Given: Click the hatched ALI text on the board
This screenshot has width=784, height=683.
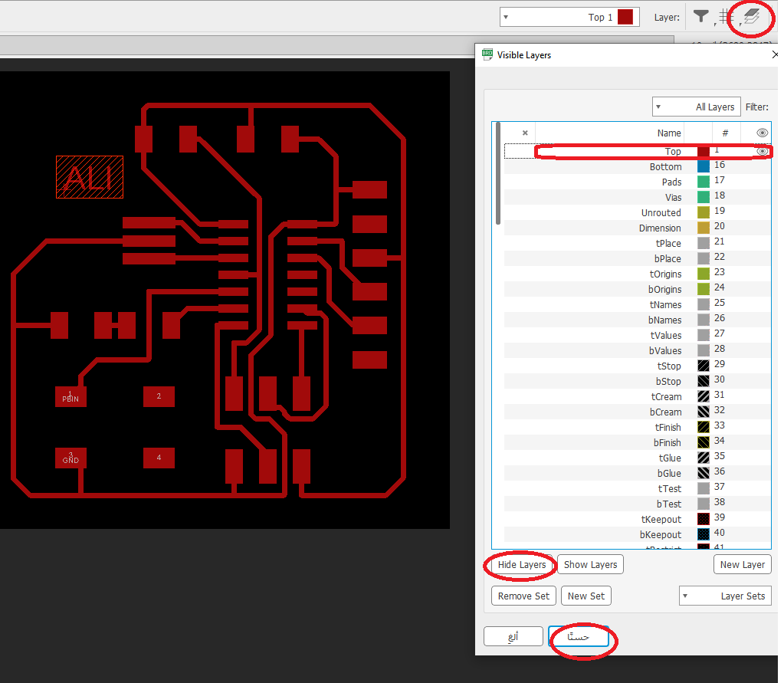Looking at the screenshot, I should (x=90, y=177).
